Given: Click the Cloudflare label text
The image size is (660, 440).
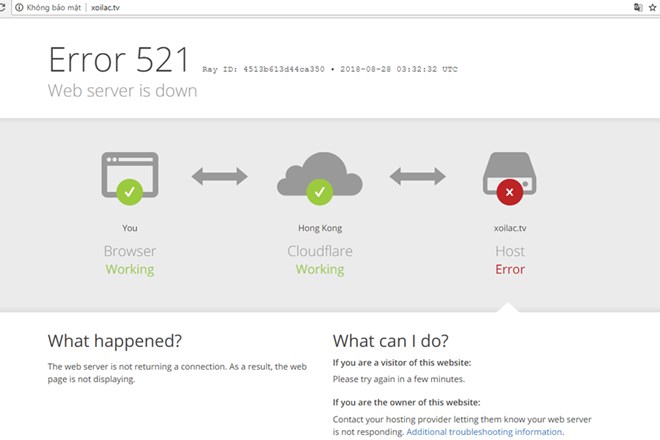Looking at the screenshot, I should [320, 251].
